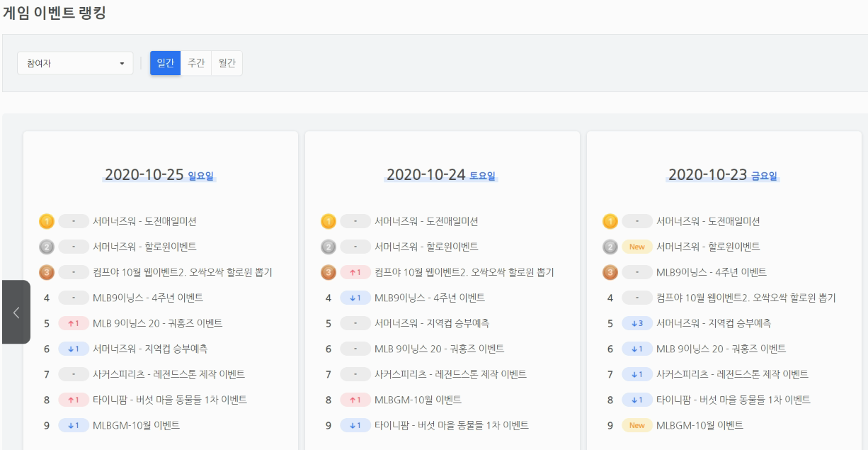Click gold medal icon in 2020-10-25 card
This screenshot has height=450, width=868.
[47, 221]
